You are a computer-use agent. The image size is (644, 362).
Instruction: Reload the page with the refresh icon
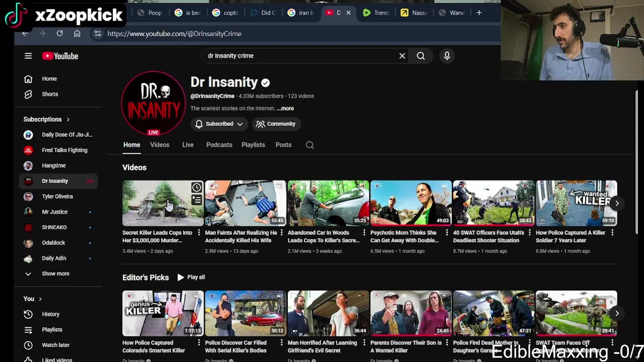pyautogui.click(x=59, y=34)
